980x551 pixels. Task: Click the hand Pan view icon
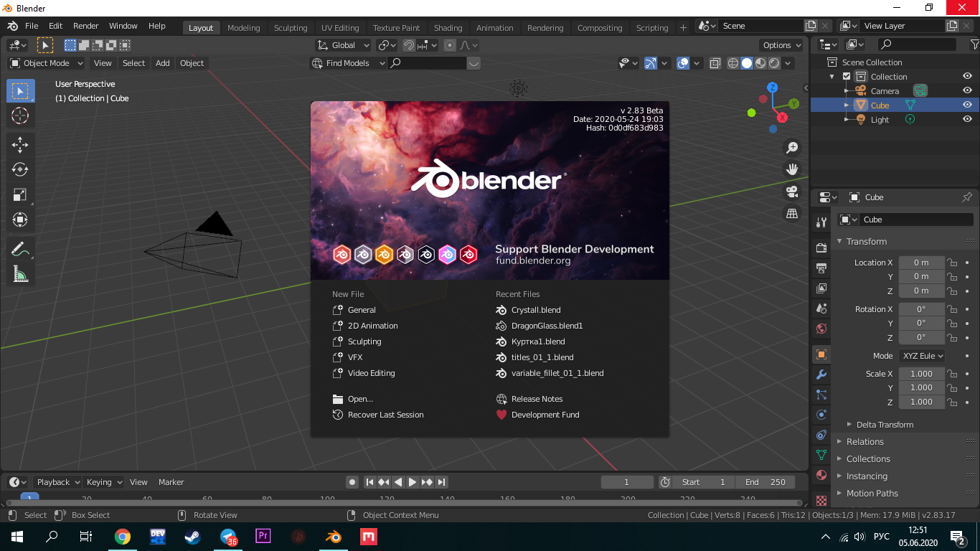tap(792, 169)
